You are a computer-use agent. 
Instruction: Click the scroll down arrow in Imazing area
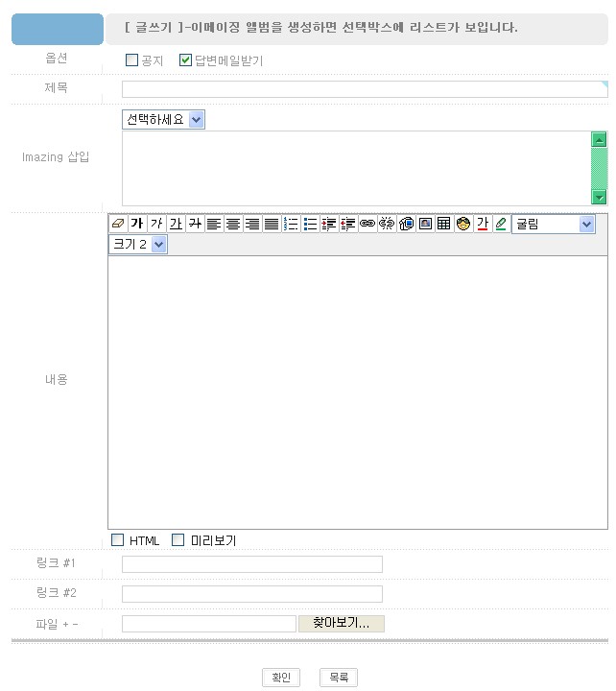pos(599,197)
